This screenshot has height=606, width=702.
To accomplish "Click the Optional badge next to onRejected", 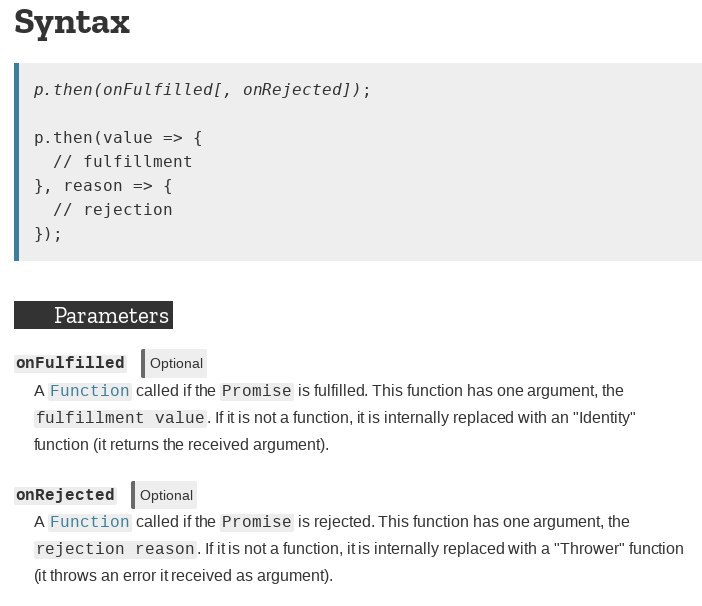I will 164,495.
